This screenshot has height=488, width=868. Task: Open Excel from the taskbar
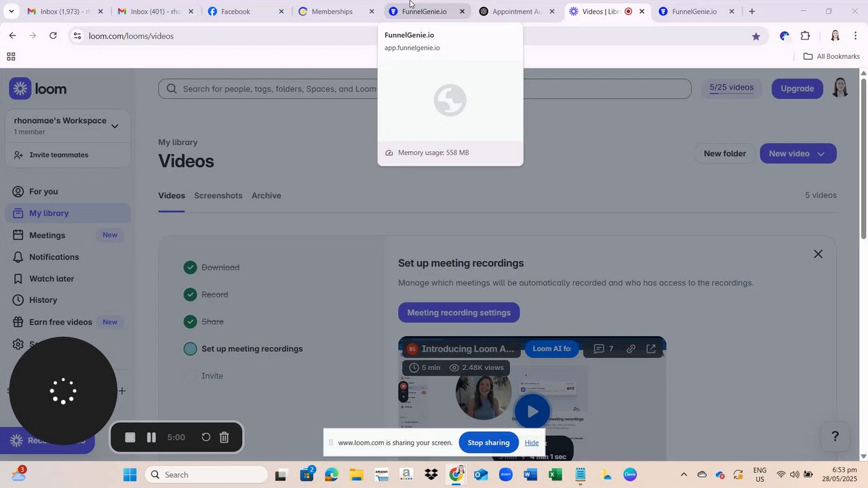555,474
